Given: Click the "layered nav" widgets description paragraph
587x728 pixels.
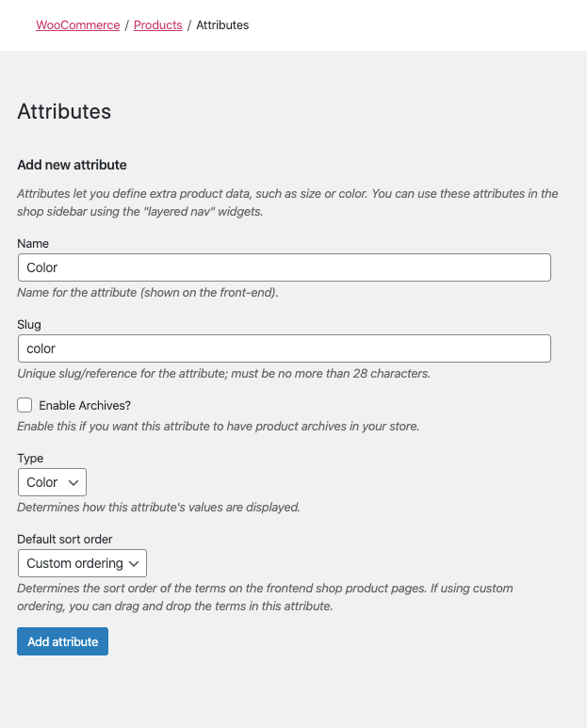Looking at the screenshot, I should (287, 202).
